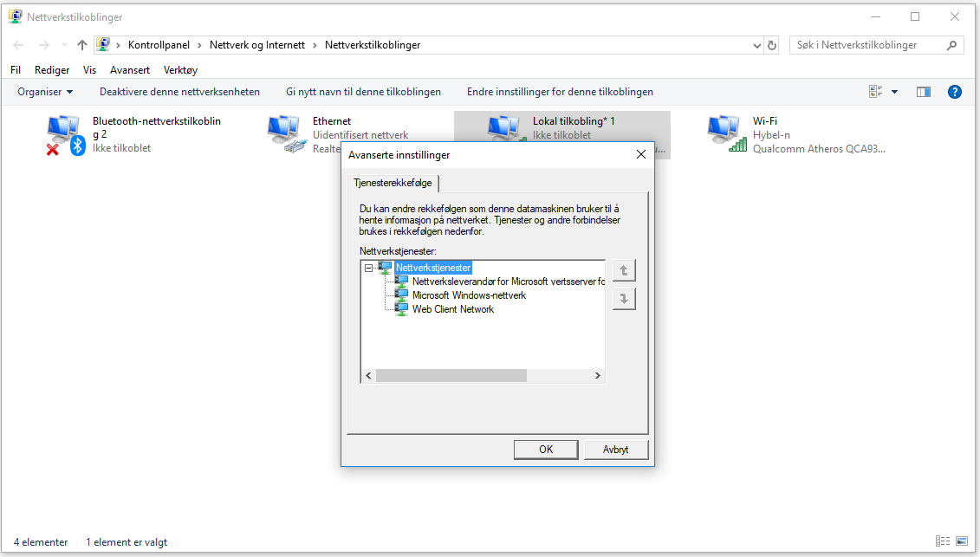Select Nettverksleverandør for Microsoft vertsserver item
This screenshot has height=557, width=980.
508,282
